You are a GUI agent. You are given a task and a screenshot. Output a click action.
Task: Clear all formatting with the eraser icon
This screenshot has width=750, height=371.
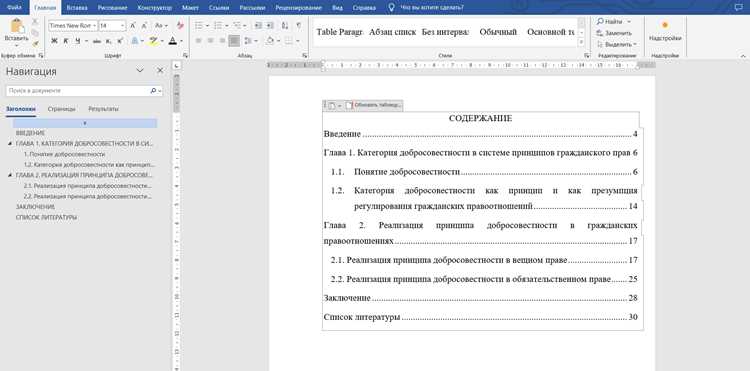[x=180, y=25]
